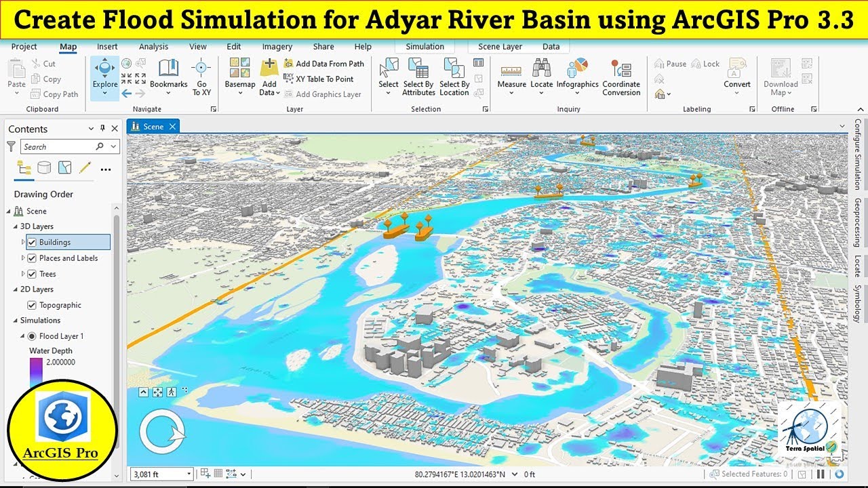Uncheck the Topographic basemap layer

point(32,306)
